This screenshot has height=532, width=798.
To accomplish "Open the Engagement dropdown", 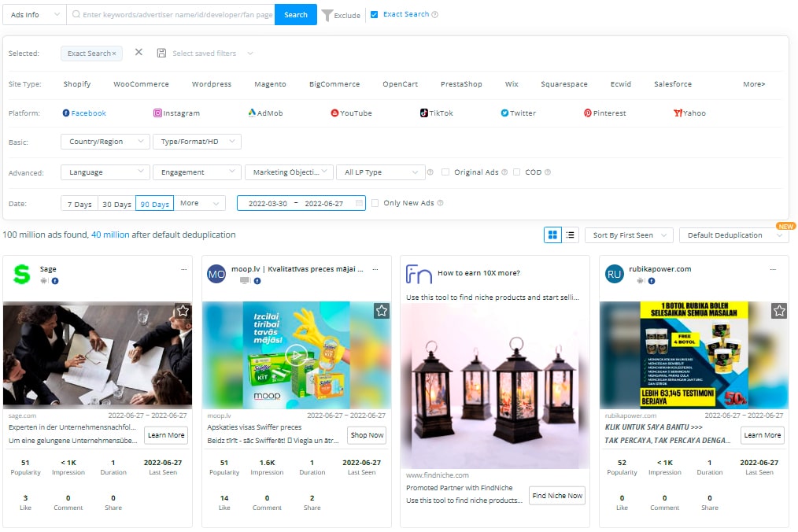I will (x=197, y=172).
